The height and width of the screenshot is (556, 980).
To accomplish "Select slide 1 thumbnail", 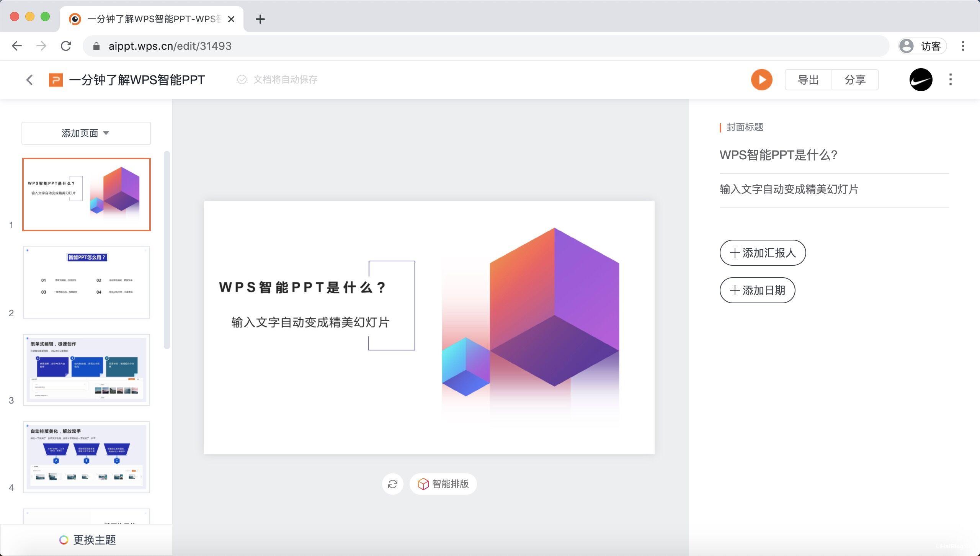I will coord(87,195).
